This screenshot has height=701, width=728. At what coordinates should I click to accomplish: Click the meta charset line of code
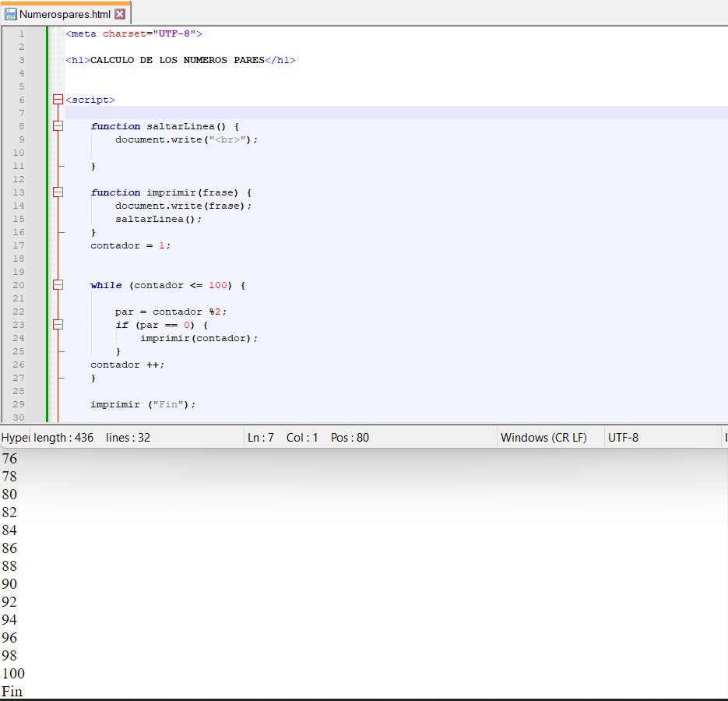click(134, 33)
